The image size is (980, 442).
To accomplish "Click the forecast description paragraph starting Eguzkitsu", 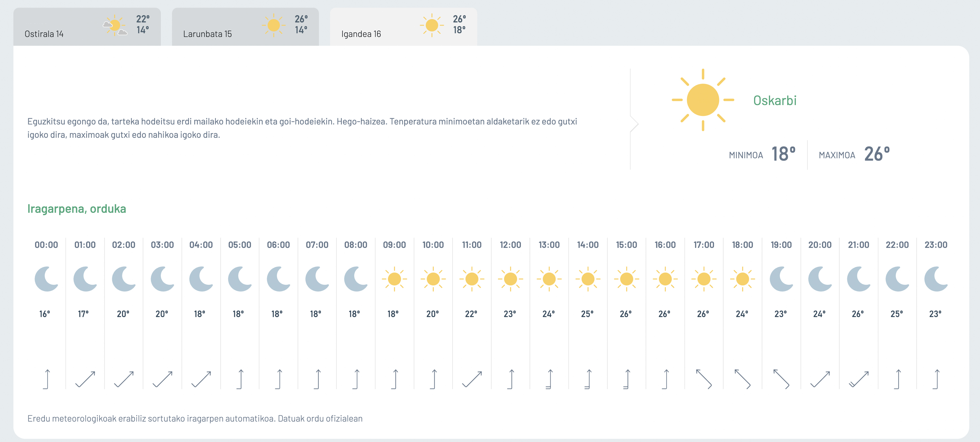I will click(302, 128).
